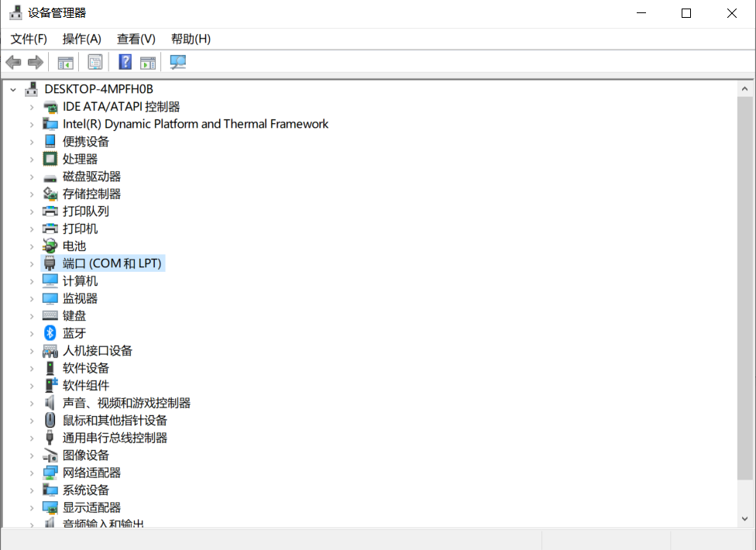Viewport: 756px width, 550px height.
Task: Click the 人机接口设备 icon
Action: click(50, 351)
